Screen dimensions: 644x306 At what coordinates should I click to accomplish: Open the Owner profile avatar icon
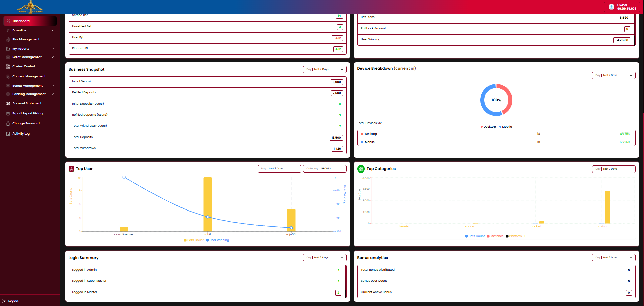611,7
